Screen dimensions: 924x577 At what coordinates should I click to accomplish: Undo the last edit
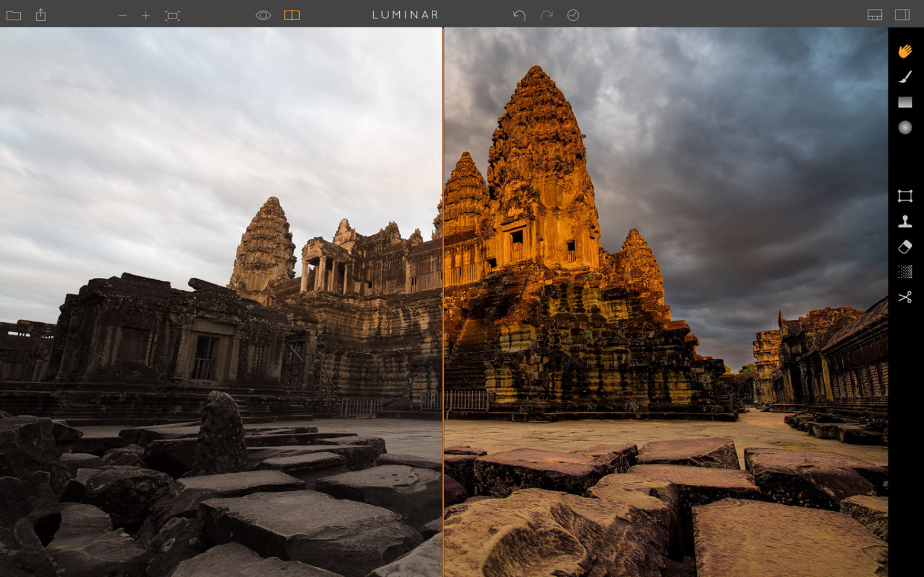click(x=520, y=15)
